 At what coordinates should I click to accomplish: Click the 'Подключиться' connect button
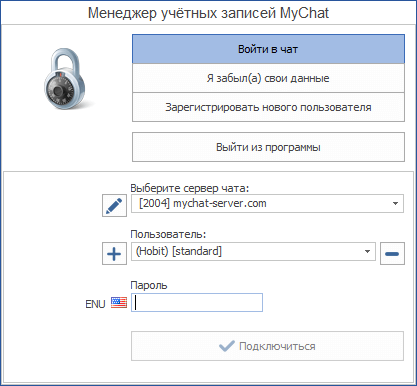(267, 346)
